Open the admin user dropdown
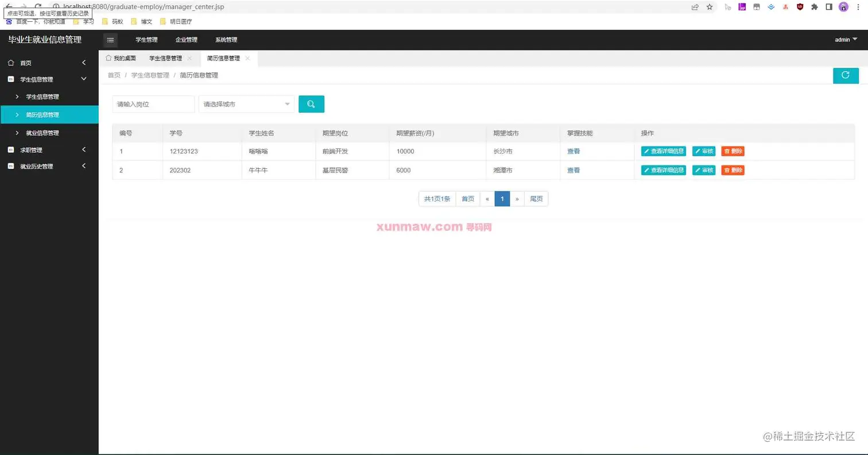 pyautogui.click(x=846, y=40)
